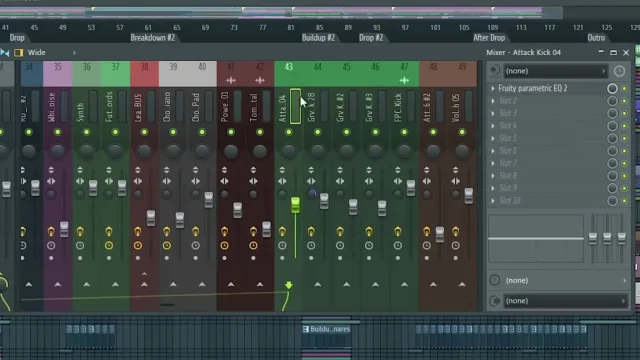Expand the Fruity parametric EQ 2 slot arrow
The width and height of the screenshot is (640, 360).
point(493,89)
